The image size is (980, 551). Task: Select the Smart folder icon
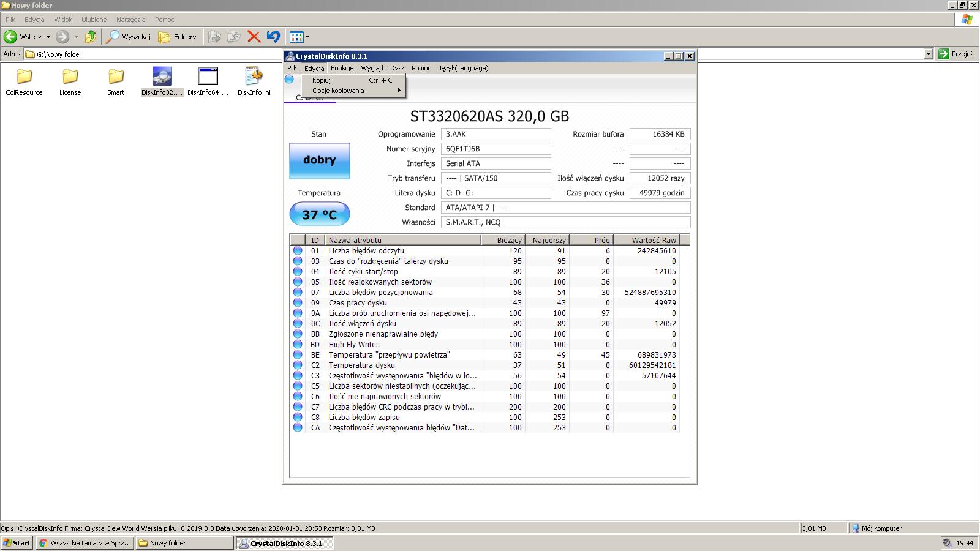click(116, 77)
